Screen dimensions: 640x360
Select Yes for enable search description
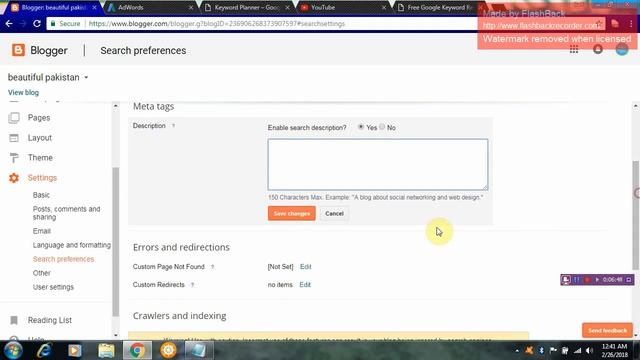tap(361, 127)
